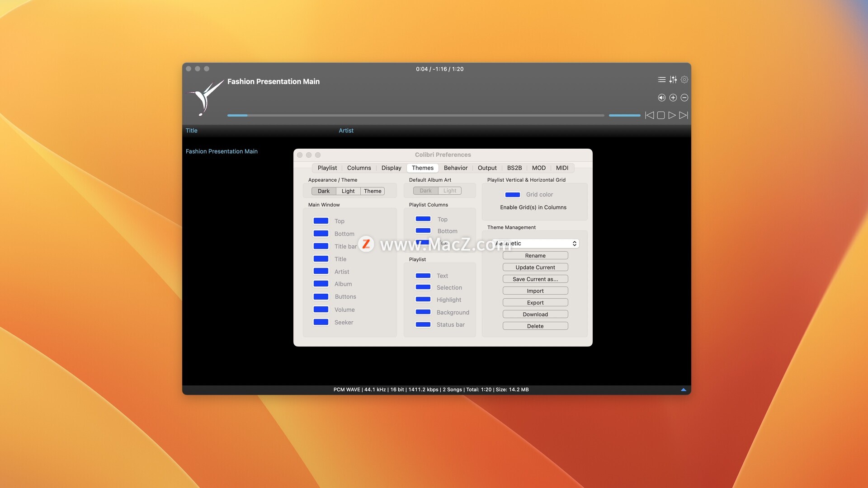The image size is (868, 488).
Task: Click the PCM WAVE status bar info
Action: tap(431, 389)
